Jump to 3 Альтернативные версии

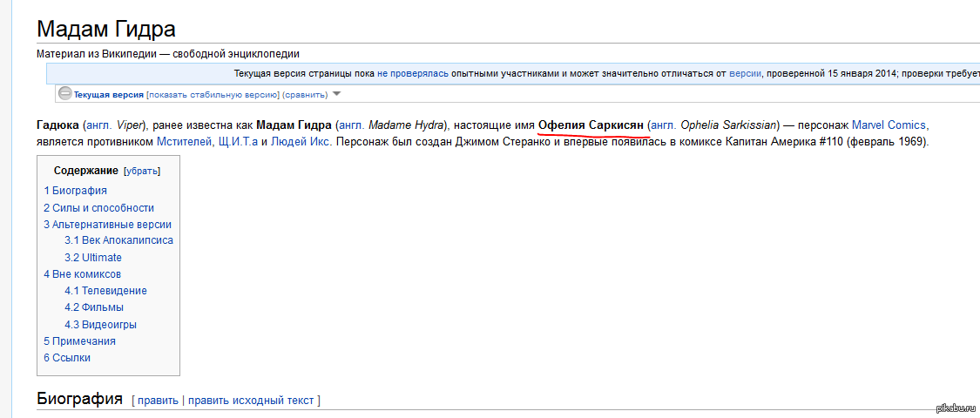point(107,225)
